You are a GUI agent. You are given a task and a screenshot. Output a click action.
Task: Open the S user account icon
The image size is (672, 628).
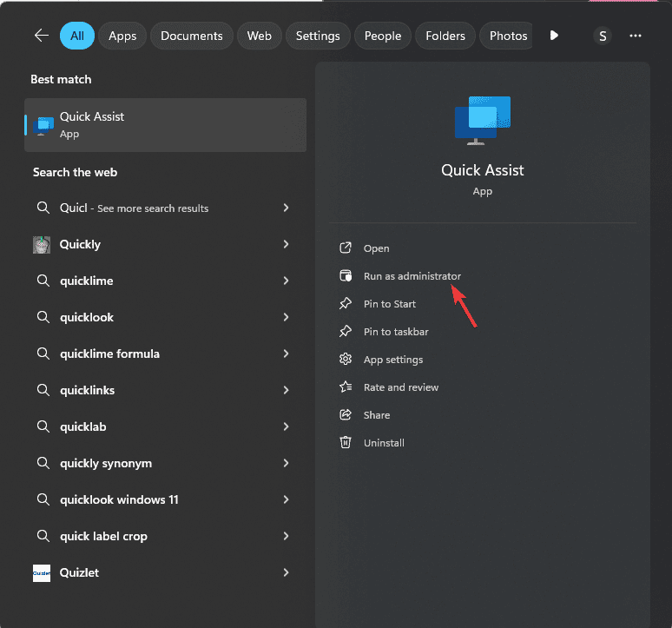click(603, 36)
